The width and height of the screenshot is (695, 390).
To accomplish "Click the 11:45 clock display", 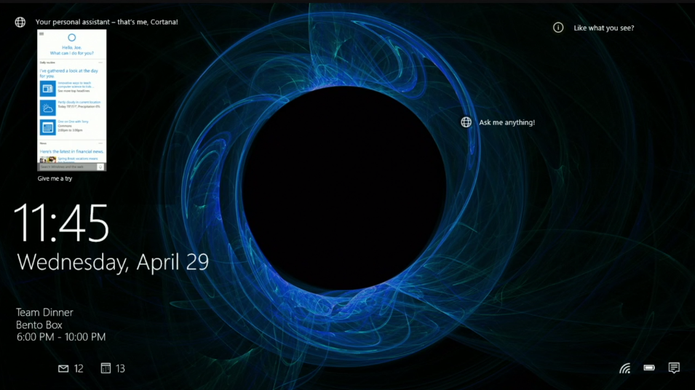I will [x=61, y=223].
